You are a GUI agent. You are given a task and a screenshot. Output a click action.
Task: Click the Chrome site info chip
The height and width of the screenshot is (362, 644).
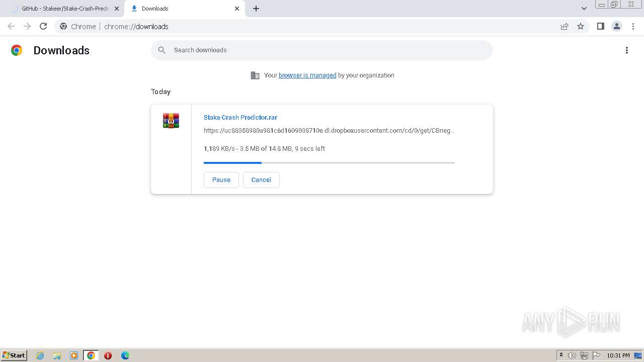coord(78,26)
